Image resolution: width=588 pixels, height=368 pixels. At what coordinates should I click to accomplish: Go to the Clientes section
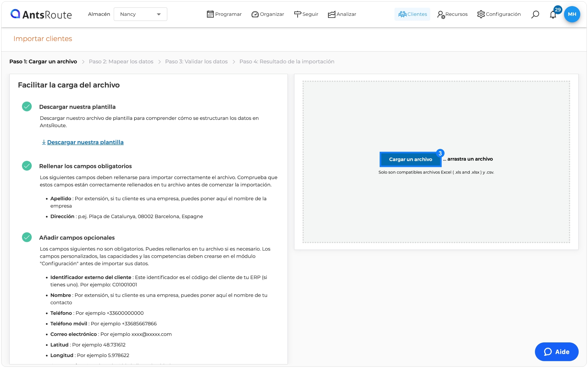412,14
